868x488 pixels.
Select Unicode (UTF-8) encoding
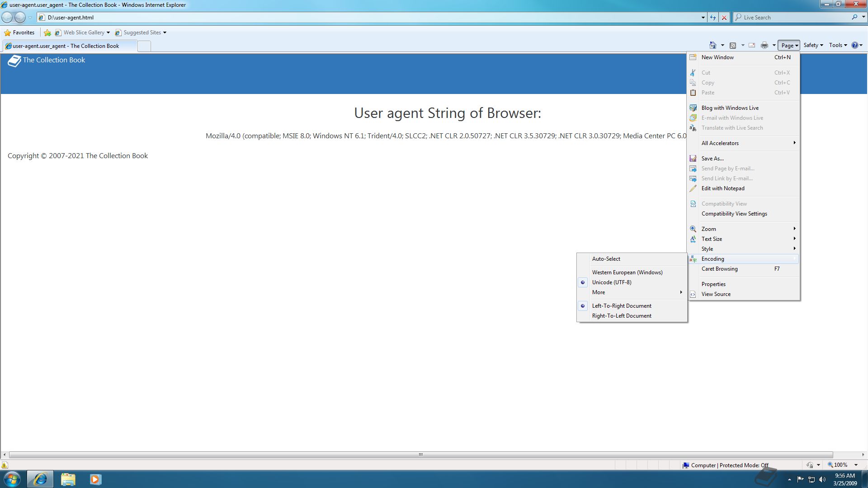coord(632,282)
